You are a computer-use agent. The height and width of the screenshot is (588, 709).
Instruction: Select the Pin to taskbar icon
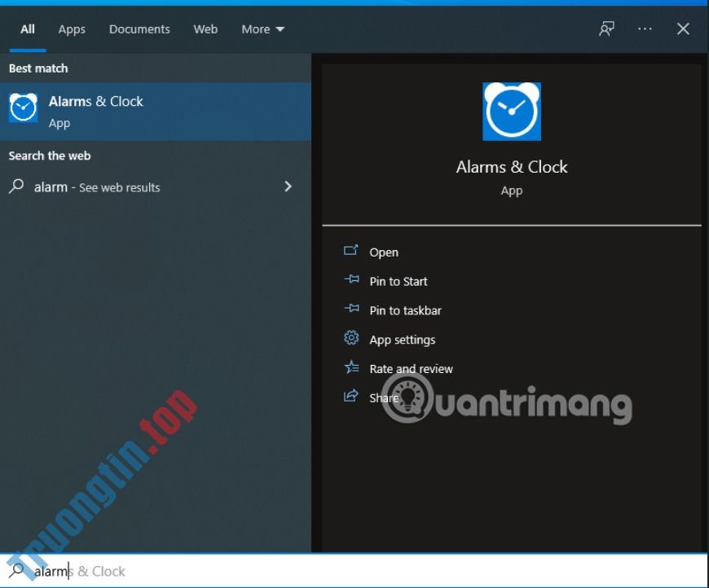click(x=351, y=310)
